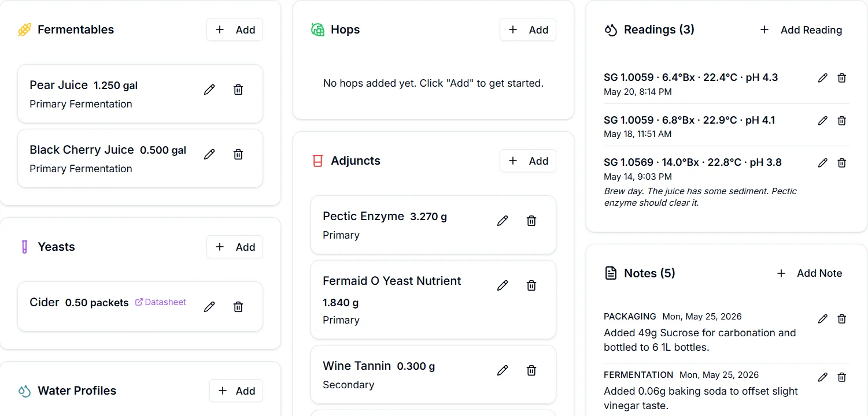Delete the Black Cherry Juice entry

[238, 154]
